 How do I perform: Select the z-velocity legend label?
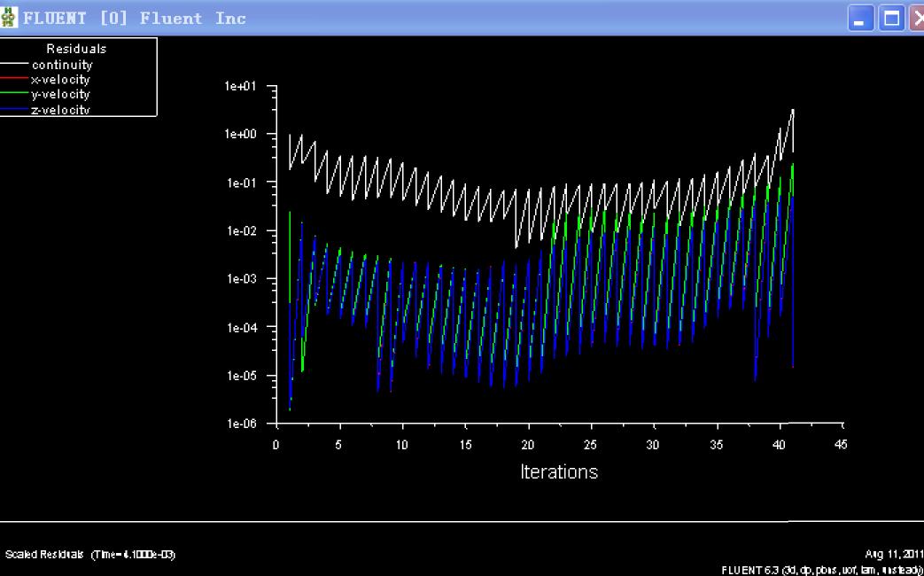click(x=60, y=109)
